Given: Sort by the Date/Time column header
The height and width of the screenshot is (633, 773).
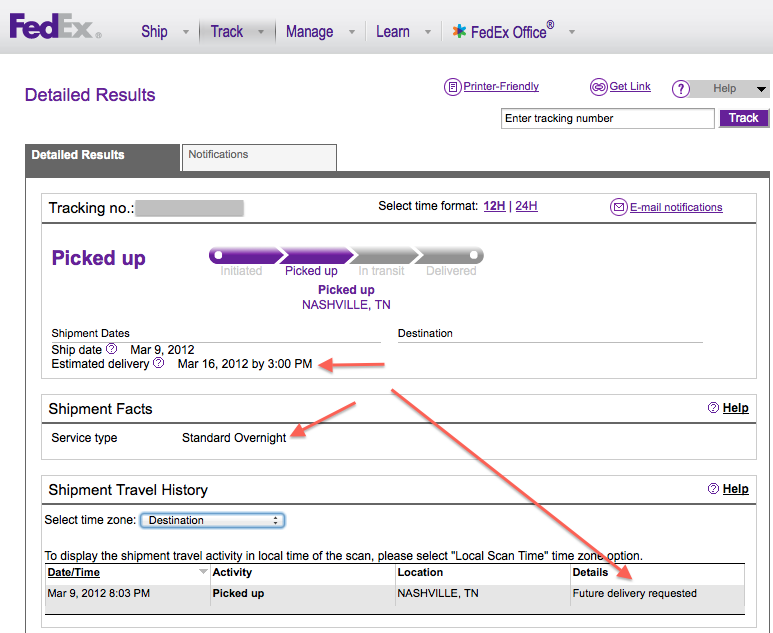Looking at the screenshot, I should (x=73, y=572).
